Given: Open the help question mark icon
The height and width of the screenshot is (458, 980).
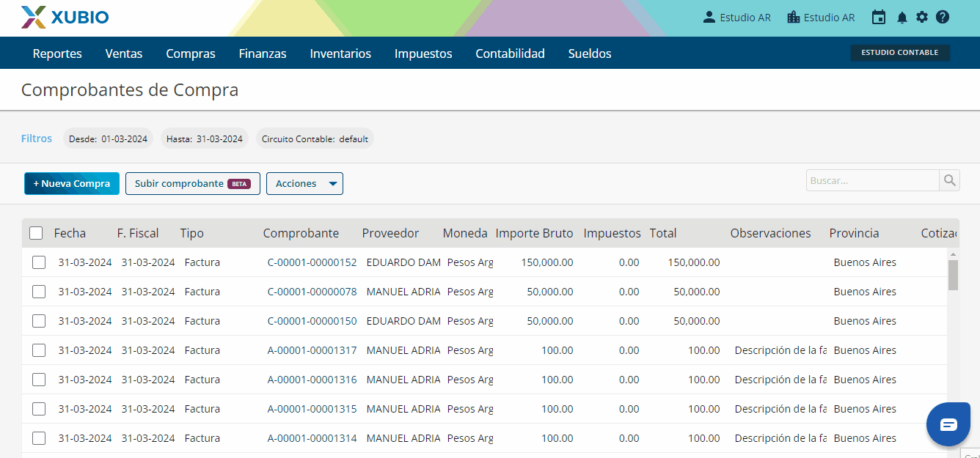Looking at the screenshot, I should click(x=943, y=18).
